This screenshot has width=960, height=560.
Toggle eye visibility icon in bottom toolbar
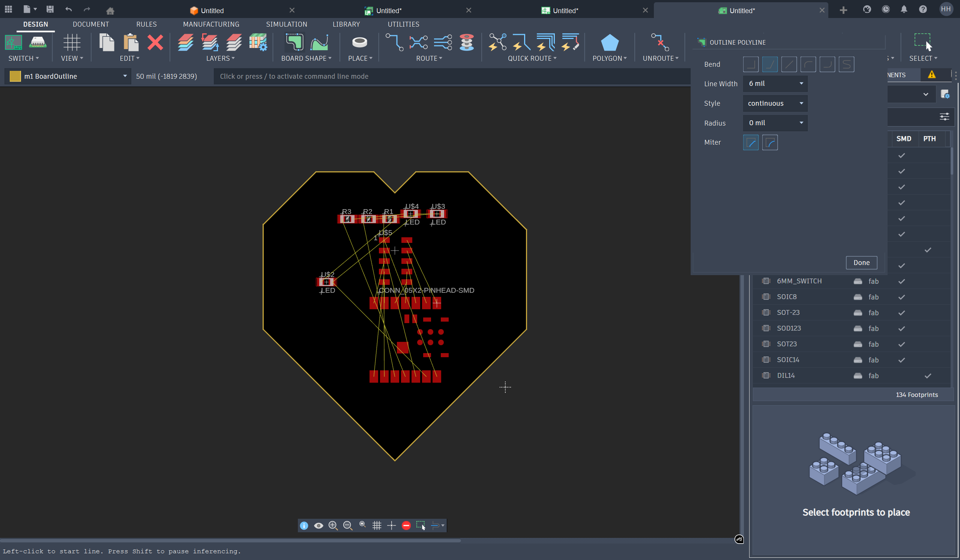point(318,526)
